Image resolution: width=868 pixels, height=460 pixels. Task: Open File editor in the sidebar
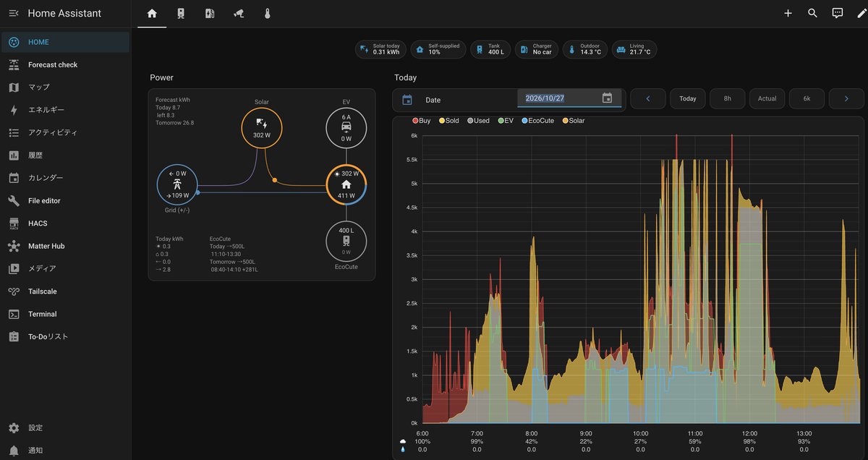click(66, 201)
